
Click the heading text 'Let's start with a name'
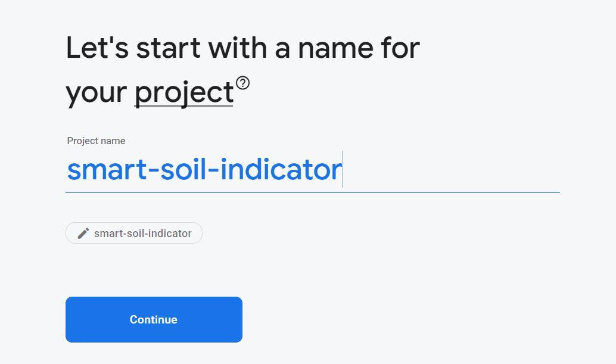click(x=242, y=48)
